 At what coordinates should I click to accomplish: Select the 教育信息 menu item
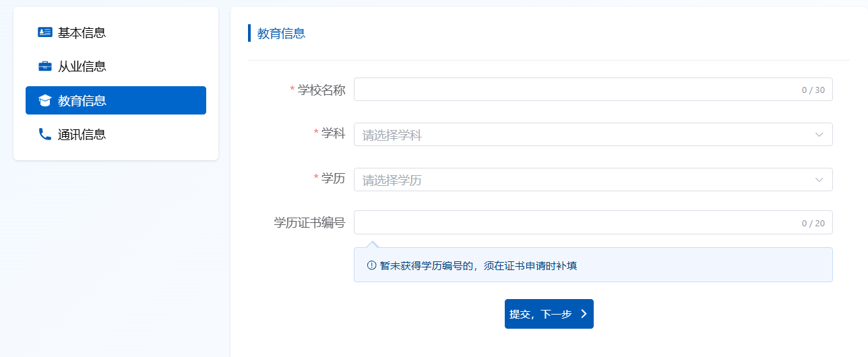pyautogui.click(x=82, y=101)
